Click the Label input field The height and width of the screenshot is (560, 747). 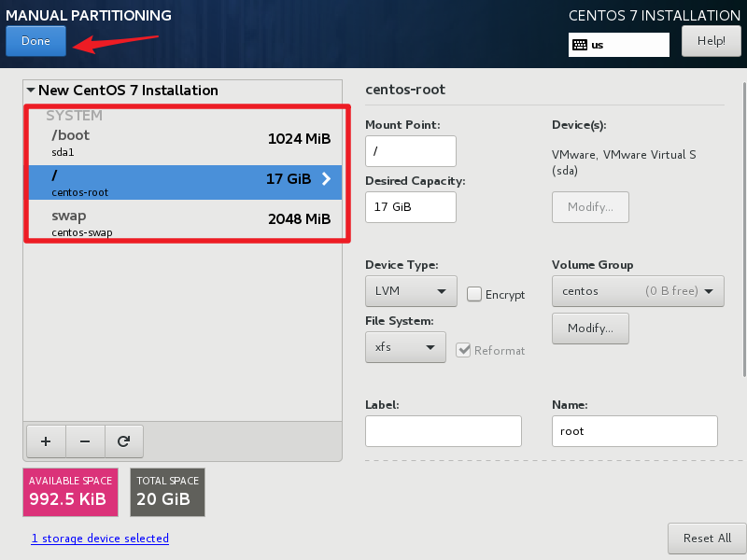pyautogui.click(x=443, y=431)
